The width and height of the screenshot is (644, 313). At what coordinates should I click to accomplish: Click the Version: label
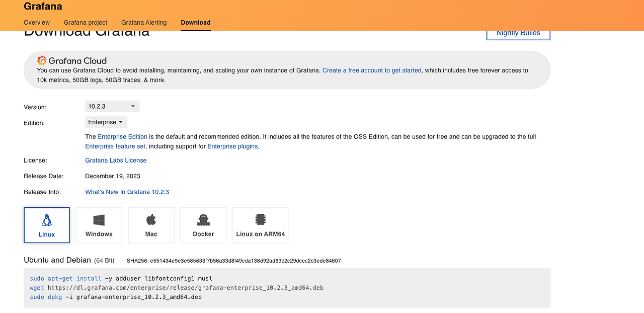[x=35, y=107]
